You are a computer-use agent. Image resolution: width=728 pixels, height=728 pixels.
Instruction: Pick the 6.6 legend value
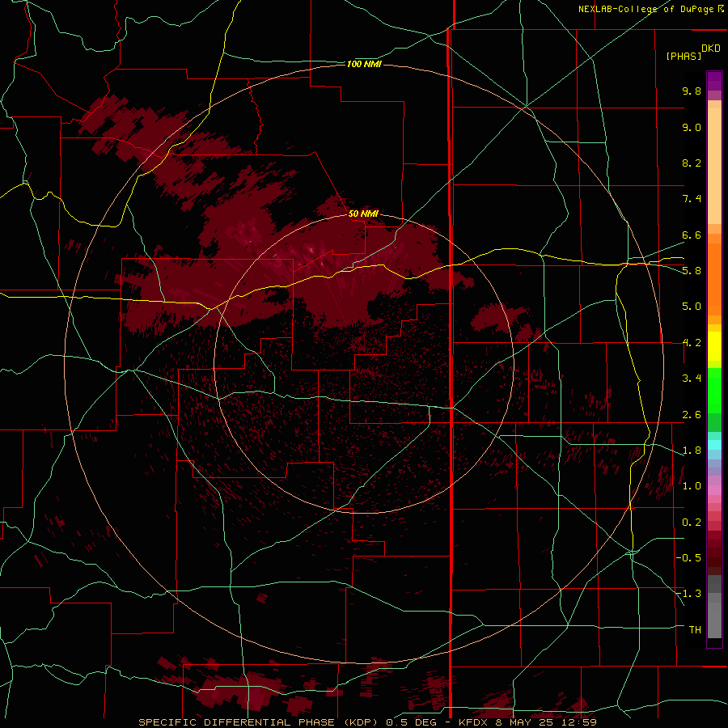(x=692, y=235)
